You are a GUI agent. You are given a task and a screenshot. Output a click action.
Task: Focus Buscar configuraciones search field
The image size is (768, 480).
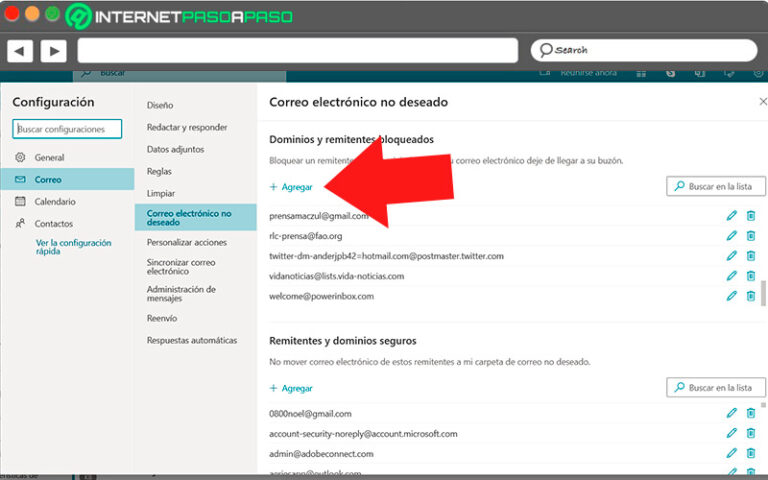tap(67, 129)
